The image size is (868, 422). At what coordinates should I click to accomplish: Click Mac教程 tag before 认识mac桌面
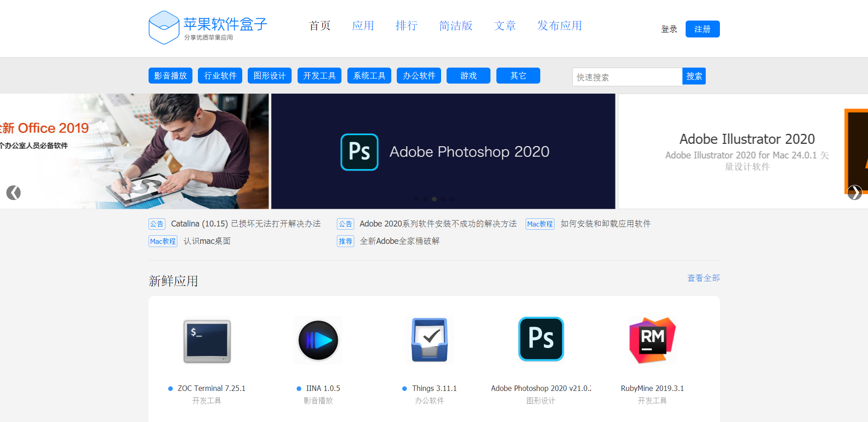163,241
